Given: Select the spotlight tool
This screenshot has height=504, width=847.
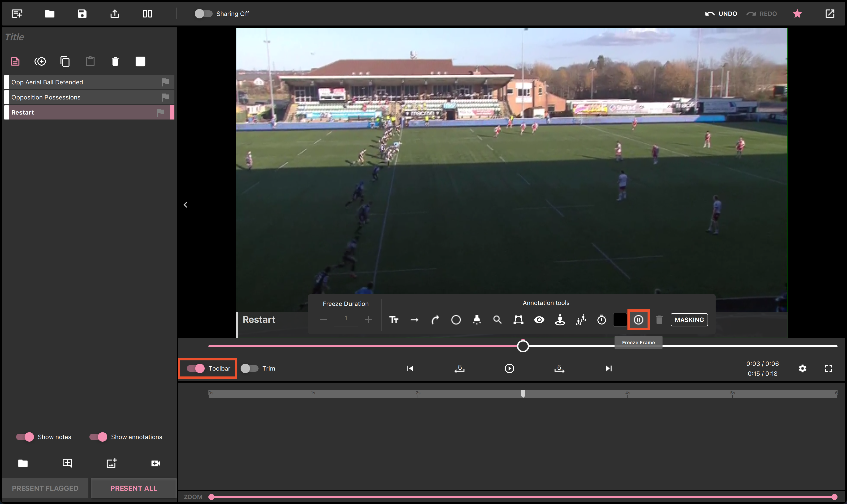Looking at the screenshot, I should tap(477, 320).
